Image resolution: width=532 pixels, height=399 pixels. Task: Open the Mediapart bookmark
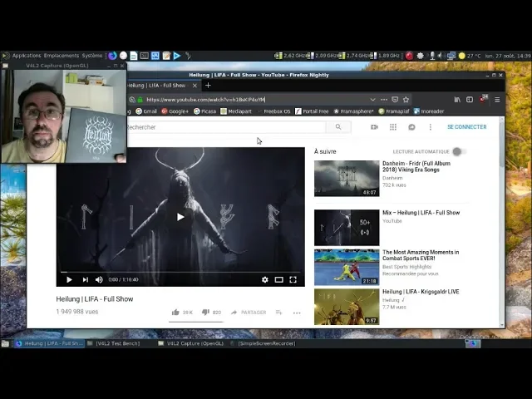pos(236,111)
